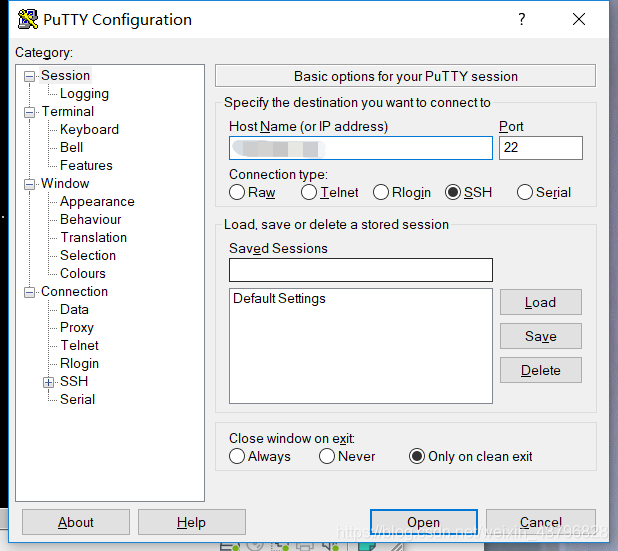Click the question mark help button
Viewport: 618px width, 551px height.
pyautogui.click(x=521, y=19)
